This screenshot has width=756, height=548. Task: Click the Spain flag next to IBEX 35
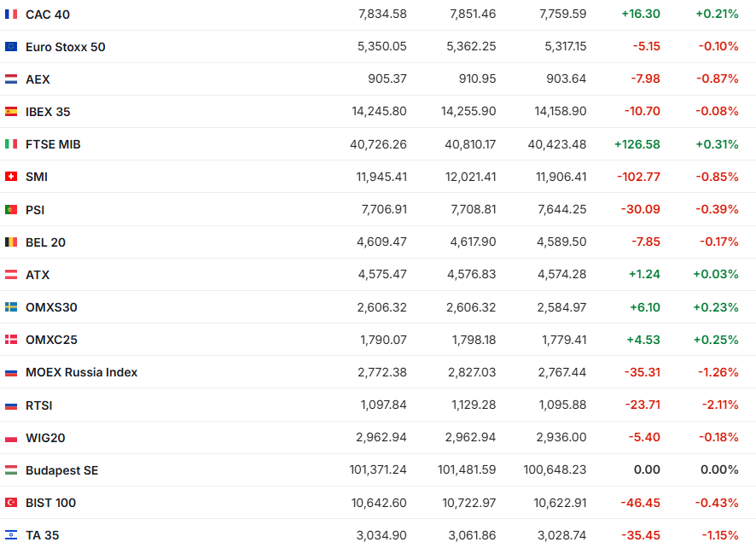[x=11, y=112]
